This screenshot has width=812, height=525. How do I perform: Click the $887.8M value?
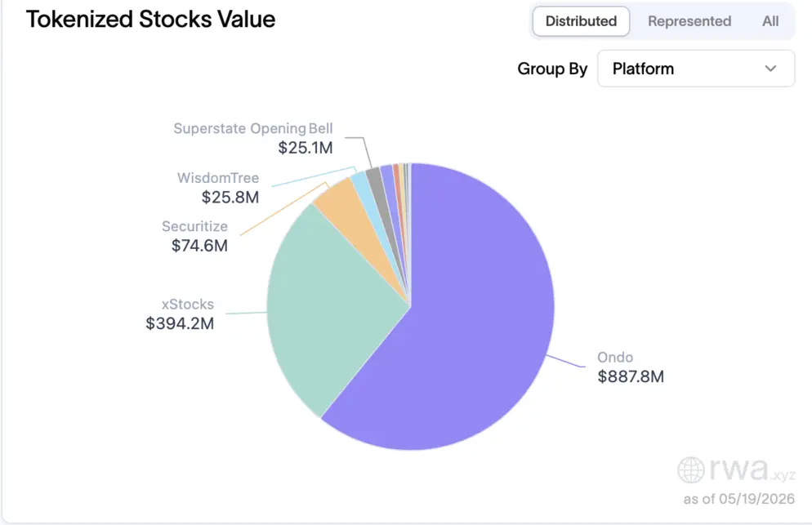click(630, 376)
